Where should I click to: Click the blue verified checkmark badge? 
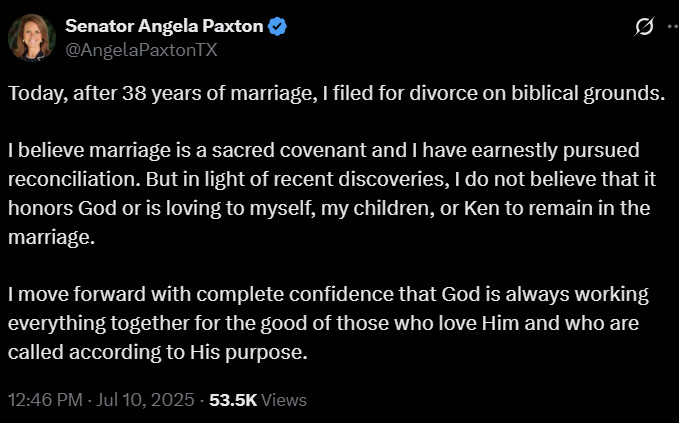277,26
